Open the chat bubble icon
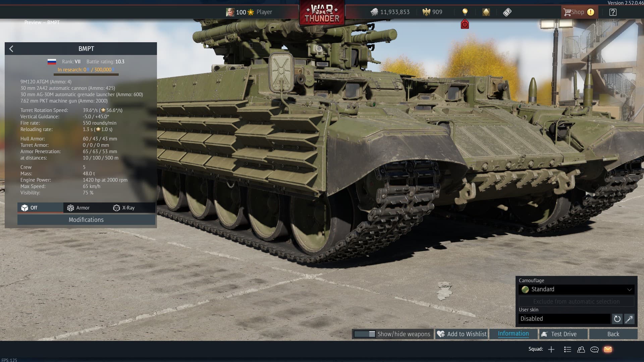Screen dimensions: 644x362 point(594,349)
